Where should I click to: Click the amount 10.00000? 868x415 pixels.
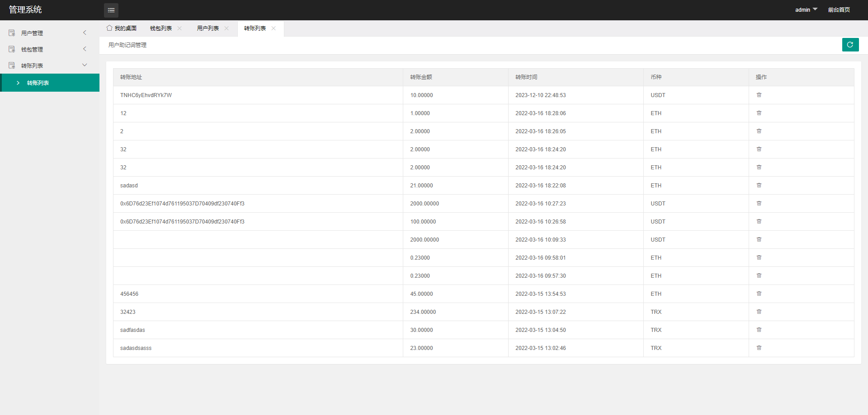point(421,95)
